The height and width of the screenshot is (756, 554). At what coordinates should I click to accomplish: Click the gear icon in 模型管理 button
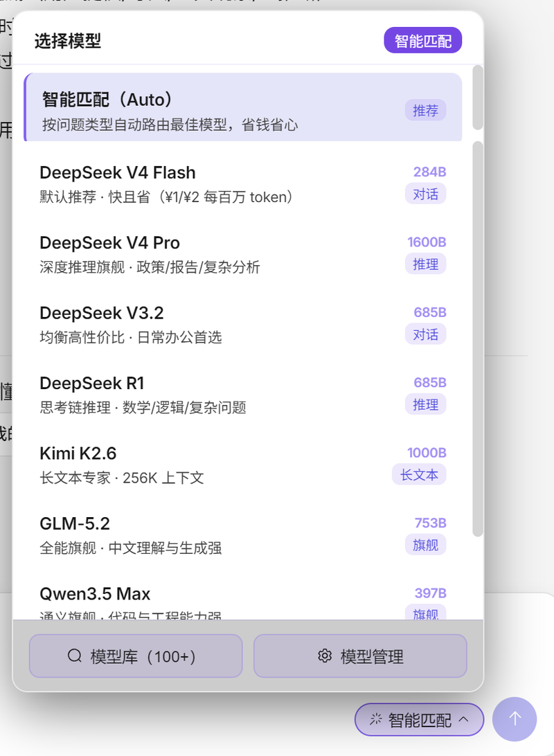[325, 656]
